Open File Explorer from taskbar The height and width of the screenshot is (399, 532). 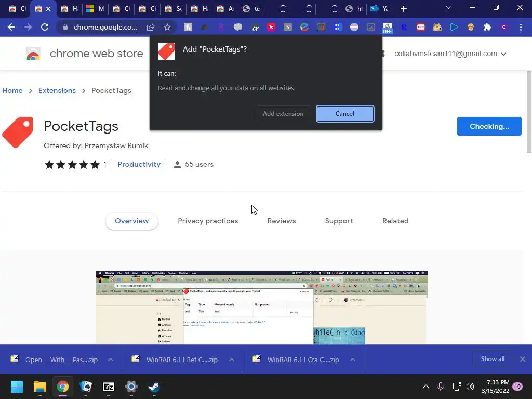tap(39, 387)
